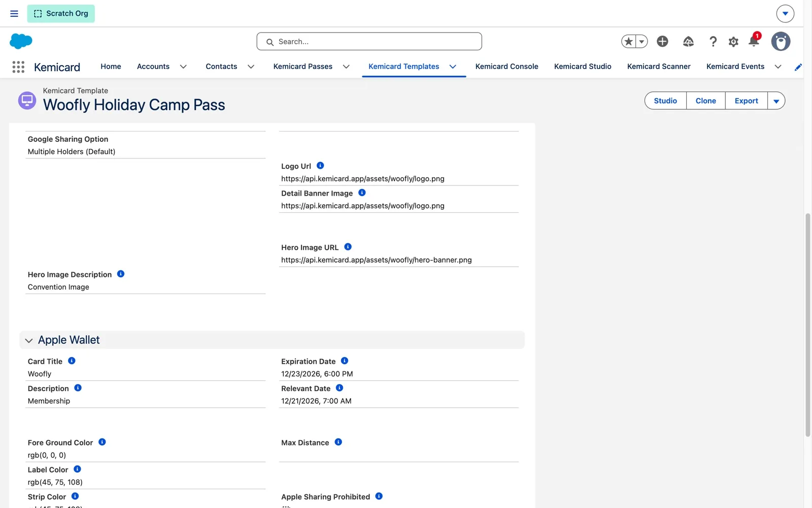Open the Kemicard Console tab
Image resolution: width=812 pixels, height=508 pixels.
[x=506, y=67]
